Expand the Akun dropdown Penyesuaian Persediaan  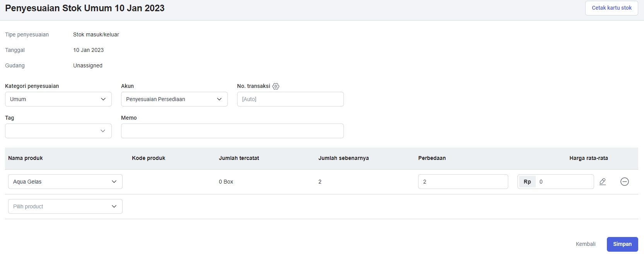tap(174, 99)
